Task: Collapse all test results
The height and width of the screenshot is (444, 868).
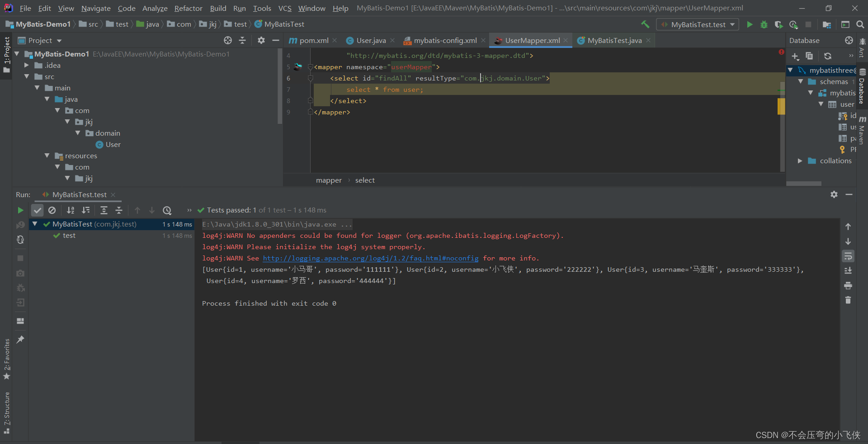Action: (118, 210)
